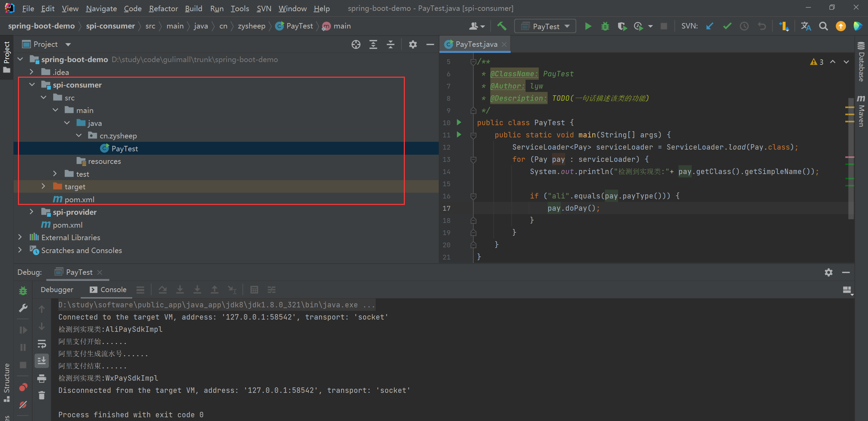Expand the spi-provider module folder
Screen dimensions: 868x421
pos(32,212)
